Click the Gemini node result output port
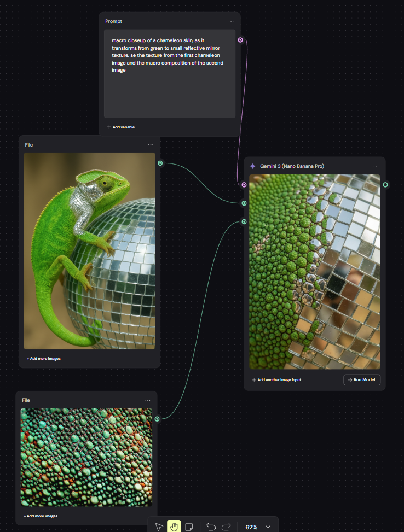This screenshot has width=404, height=532. (x=385, y=185)
